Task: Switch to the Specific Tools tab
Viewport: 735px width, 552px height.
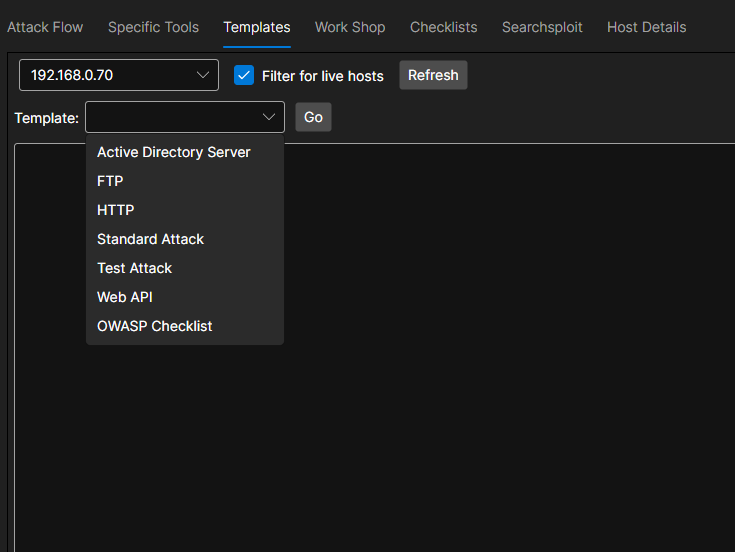Action: click(x=153, y=27)
